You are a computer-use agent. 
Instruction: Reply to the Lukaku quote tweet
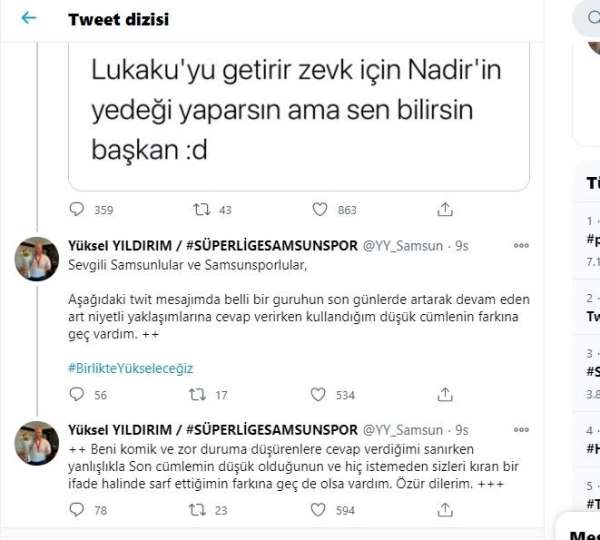pyautogui.click(x=78, y=209)
